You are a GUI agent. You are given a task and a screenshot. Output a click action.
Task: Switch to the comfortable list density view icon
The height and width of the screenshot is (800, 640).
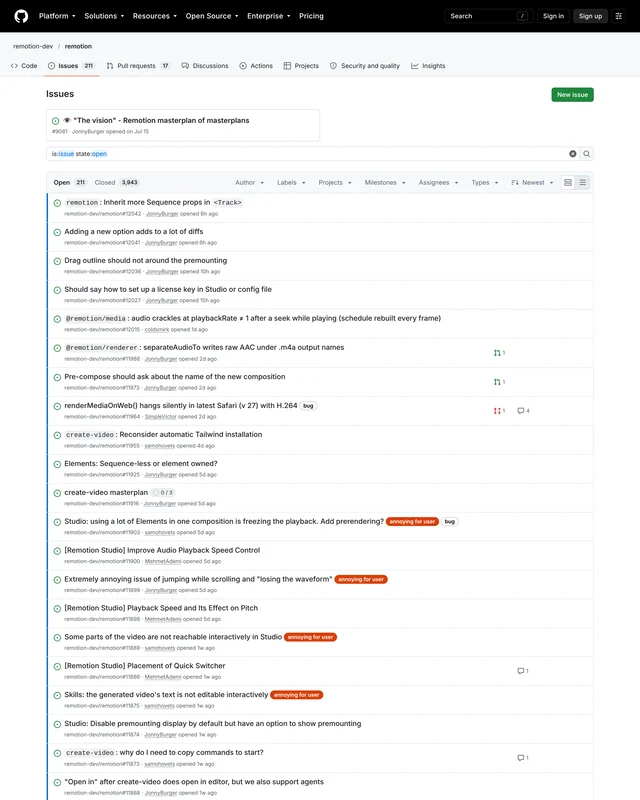click(568, 183)
